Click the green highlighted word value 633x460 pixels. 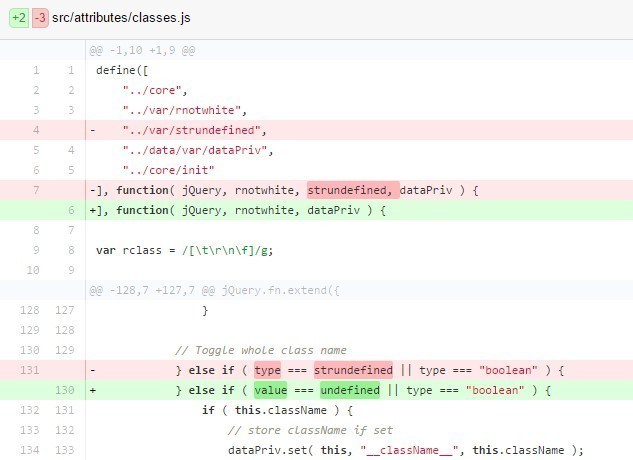[270, 390]
